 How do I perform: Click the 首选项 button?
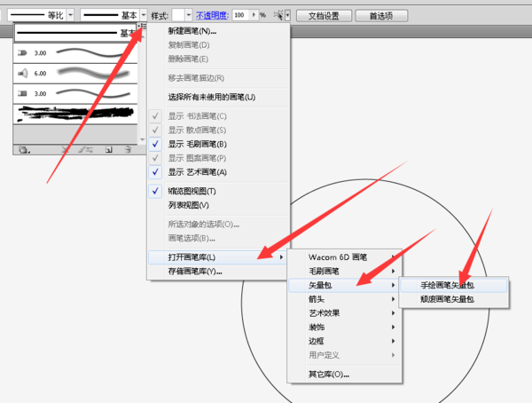(x=381, y=16)
